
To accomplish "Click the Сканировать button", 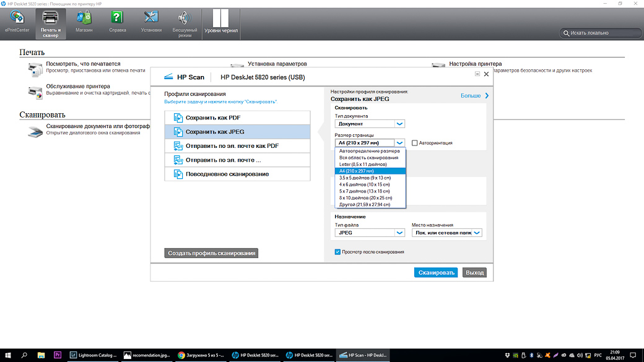I will pyautogui.click(x=436, y=272).
